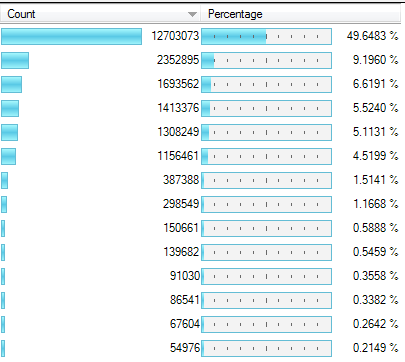Select count value 67604
This screenshot has width=405, height=362.
pyautogui.click(x=185, y=324)
